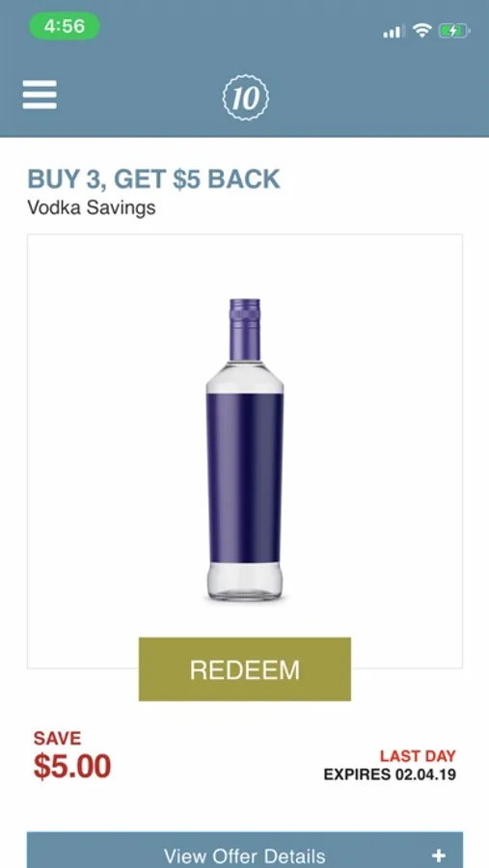Tap the circular 10 logo badge
The width and height of the screenshot is (489, 868).
click(x=245, y=98)
